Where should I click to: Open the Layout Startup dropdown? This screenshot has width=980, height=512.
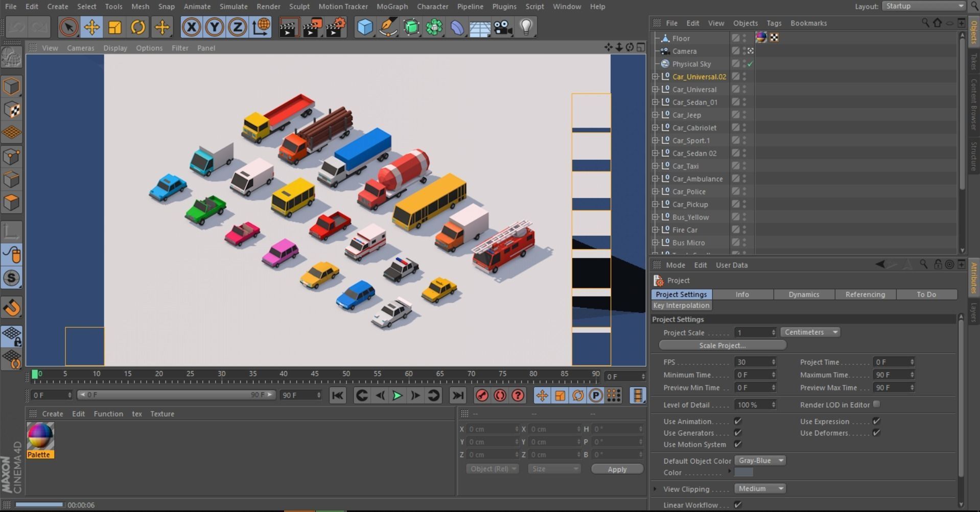(x=923, y=6)
